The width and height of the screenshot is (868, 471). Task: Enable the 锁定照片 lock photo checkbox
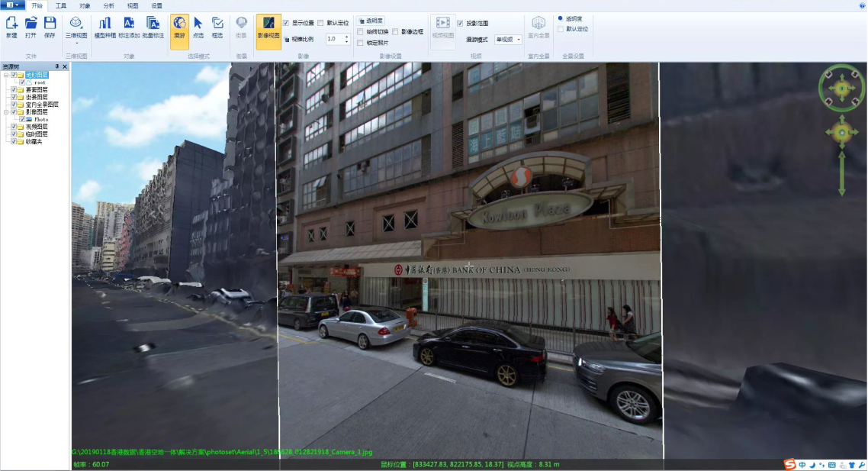click(x=361, y=43)
